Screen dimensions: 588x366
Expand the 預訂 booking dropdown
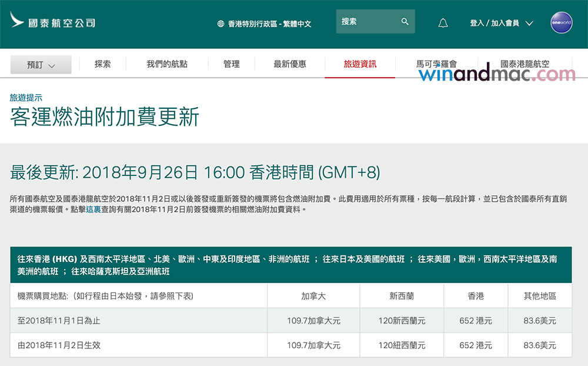41,65
